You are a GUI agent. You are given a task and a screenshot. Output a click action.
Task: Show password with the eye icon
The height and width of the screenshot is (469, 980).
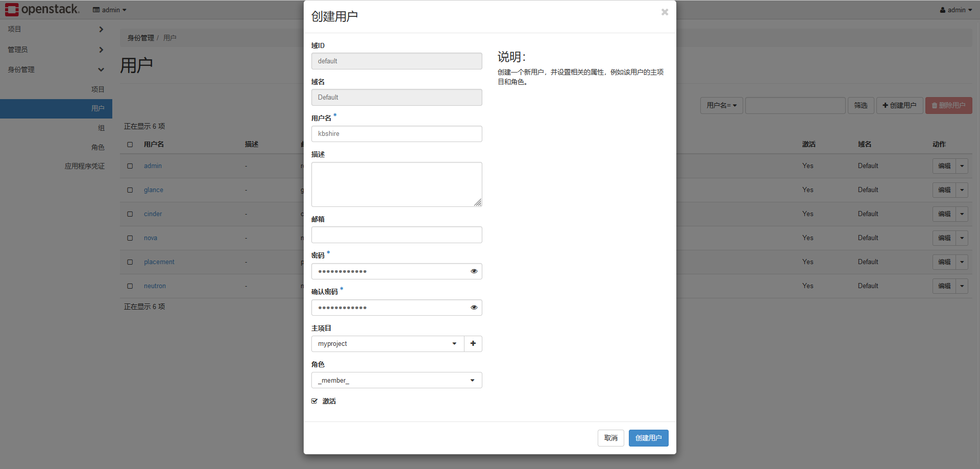[474, 271]
